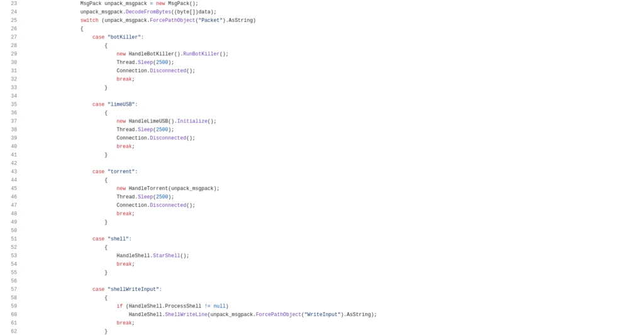Click the StarShell method call
644x335 pixels.
(166, 256)
